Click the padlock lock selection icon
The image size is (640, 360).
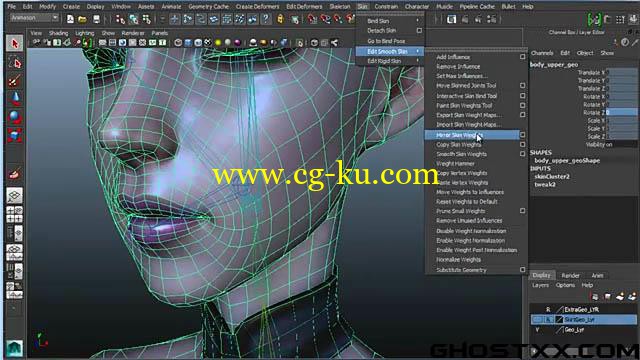pos(280,19)
